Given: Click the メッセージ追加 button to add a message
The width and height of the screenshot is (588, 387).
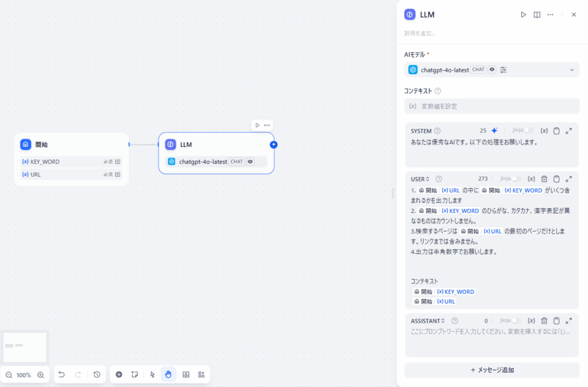Looking at the screenshot, I should tap(492, 370).
